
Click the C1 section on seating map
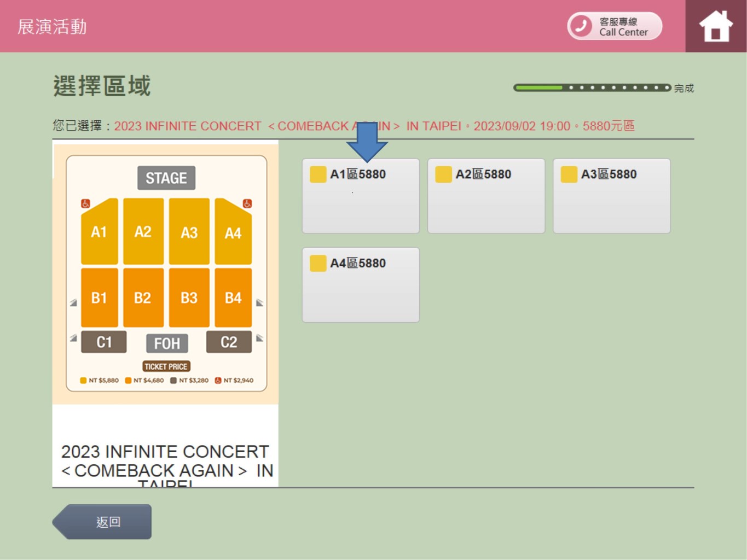click(104, 342)
